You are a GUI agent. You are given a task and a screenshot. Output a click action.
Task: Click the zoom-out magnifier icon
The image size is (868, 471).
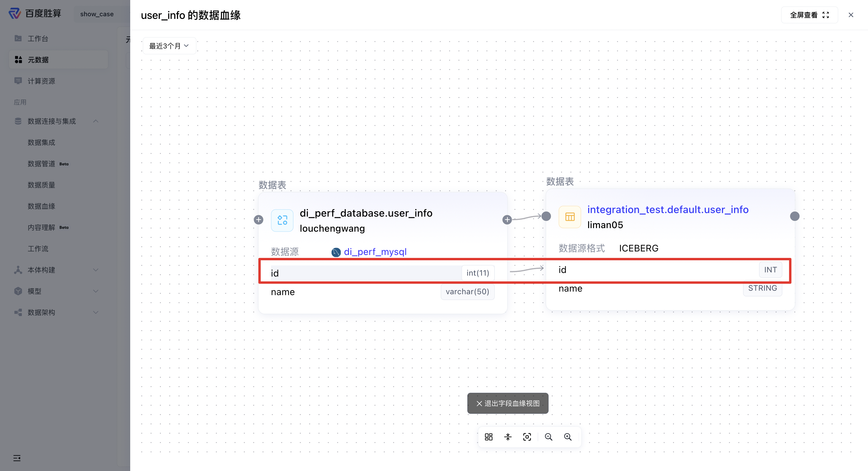point(548,437)
